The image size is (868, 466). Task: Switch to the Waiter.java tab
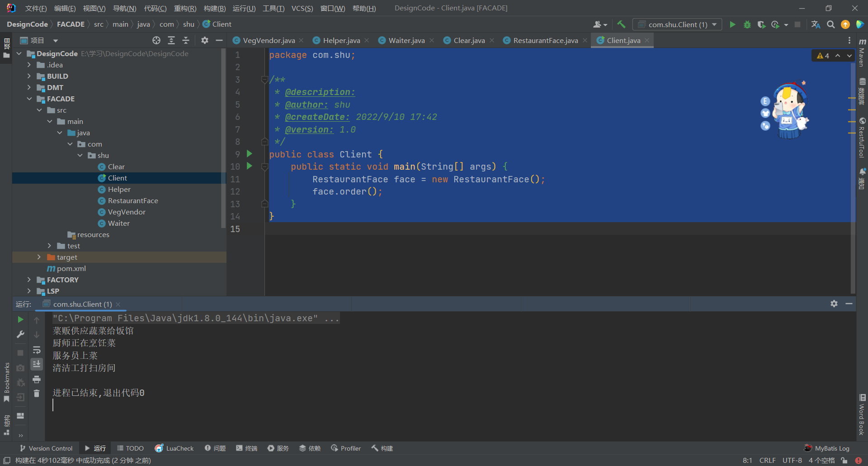pyautogui.click(x=406, y=40)
